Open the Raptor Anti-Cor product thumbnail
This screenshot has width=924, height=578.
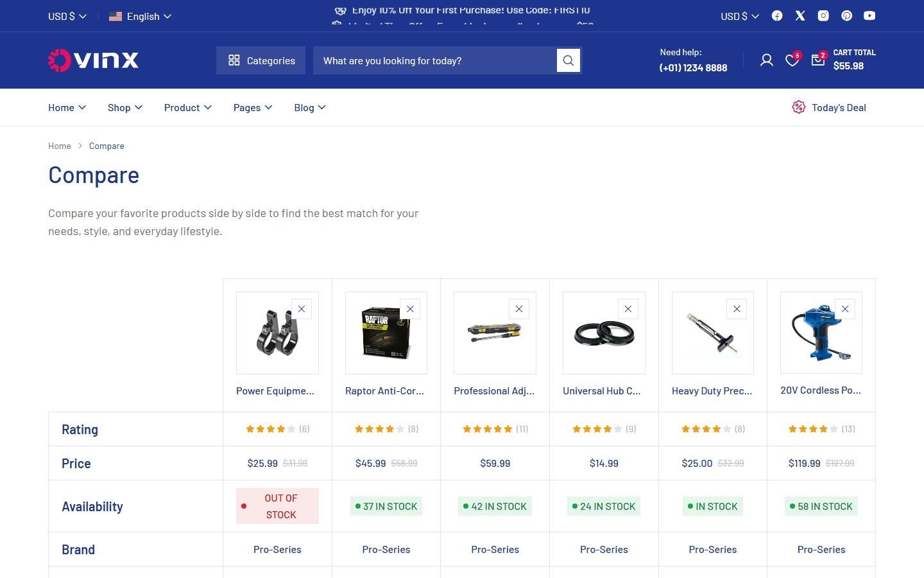coord(386,333)
